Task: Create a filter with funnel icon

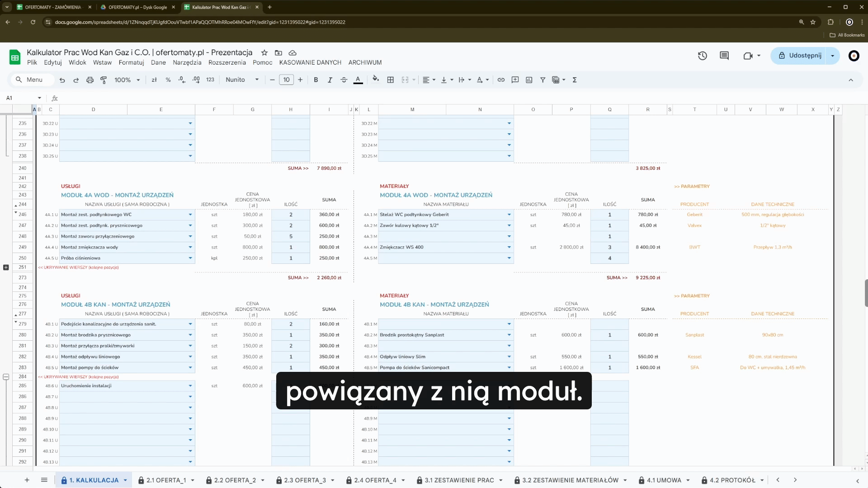Action: [542, 80]
